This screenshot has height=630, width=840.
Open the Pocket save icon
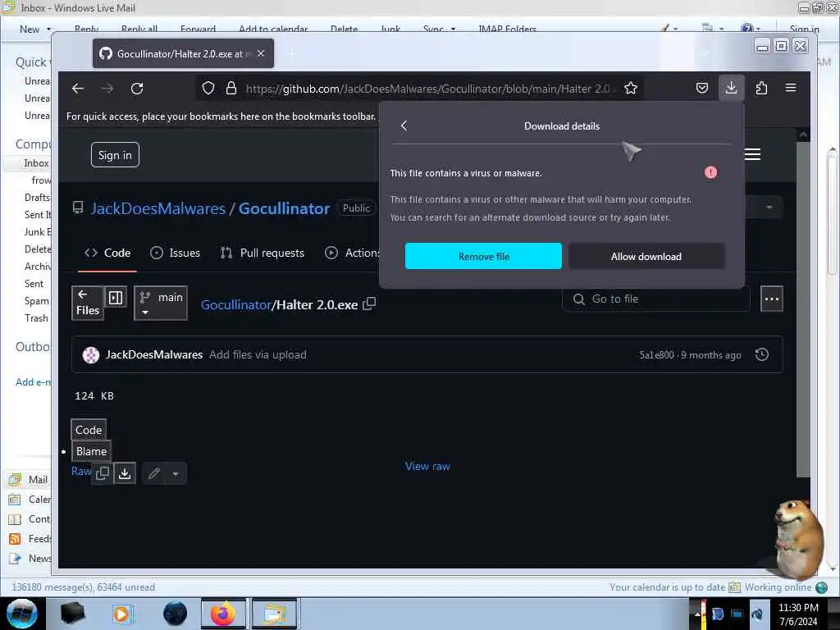pyautogui.click(x=702, y=88)
